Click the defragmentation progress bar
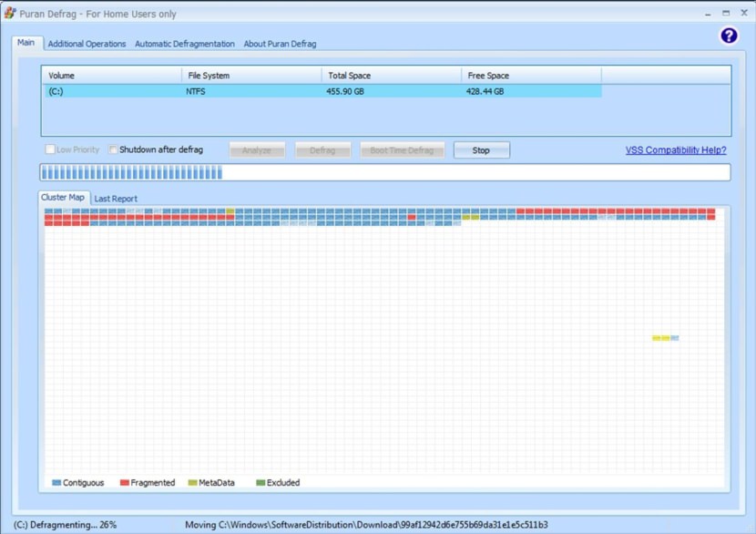 point(384,172)
